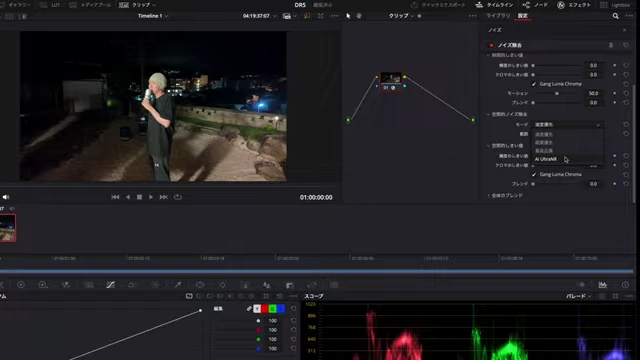Screen dimensions: 640x360
Task: Open the Curves palette icon
Action: 111,285
